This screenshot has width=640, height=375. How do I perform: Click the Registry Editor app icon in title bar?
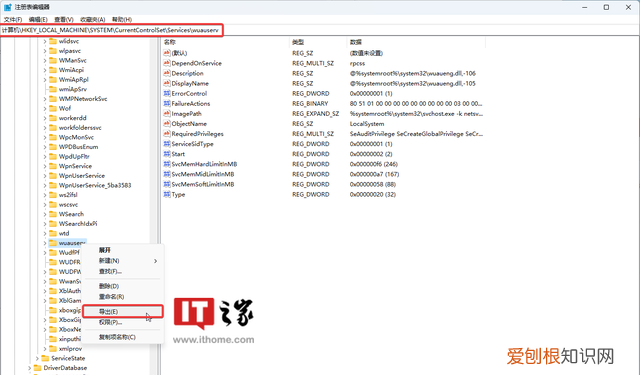(x=8, y=7)
